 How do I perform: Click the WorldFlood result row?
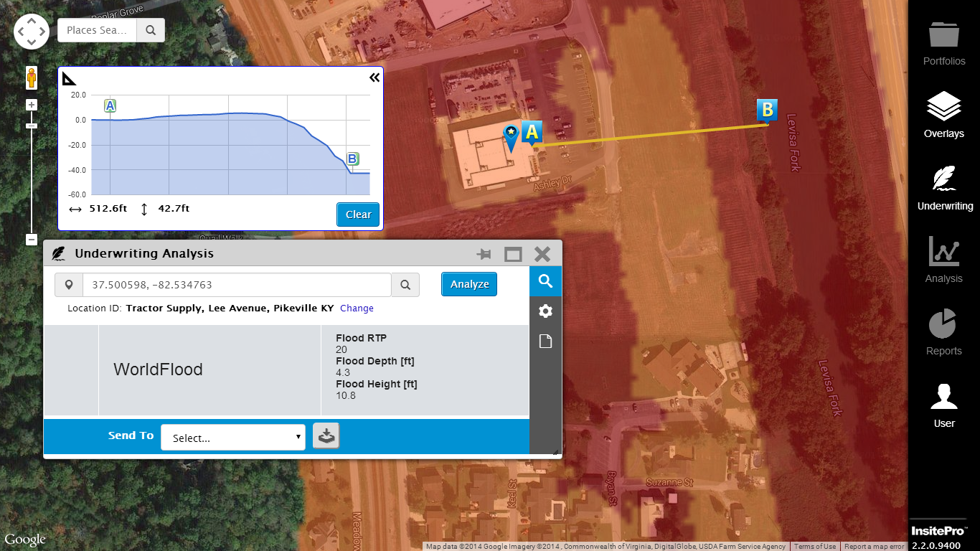pos(286,370)
